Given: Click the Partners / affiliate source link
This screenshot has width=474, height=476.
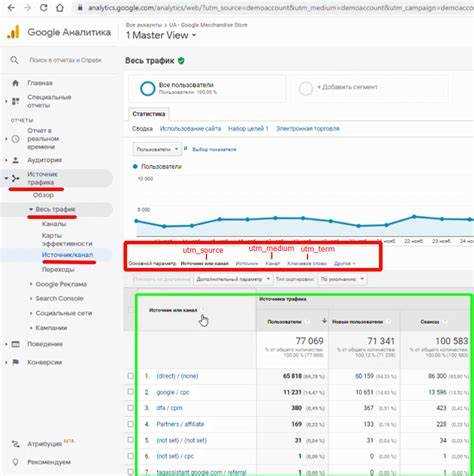Looking at the screenshot, I should pyautogui.click(x=180, y=424).
